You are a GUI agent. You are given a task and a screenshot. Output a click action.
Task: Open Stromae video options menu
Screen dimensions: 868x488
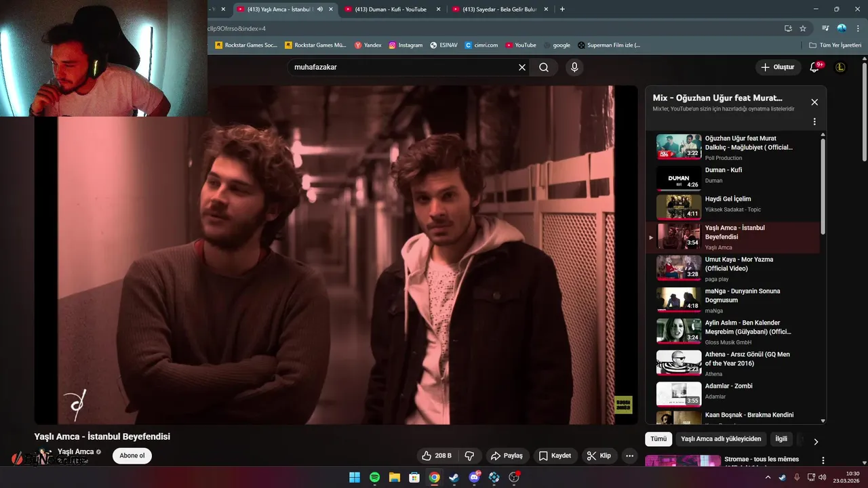(x=823, y=460)
